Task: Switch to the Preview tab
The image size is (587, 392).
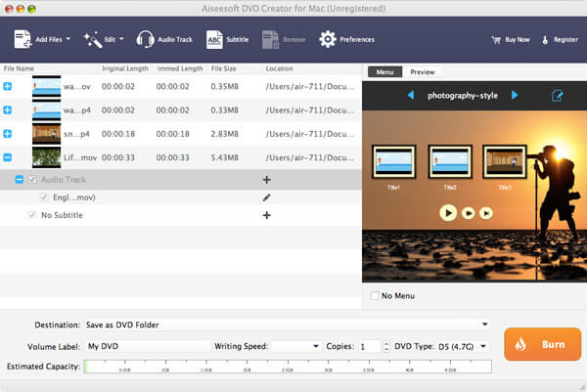Action: point(423,72)
